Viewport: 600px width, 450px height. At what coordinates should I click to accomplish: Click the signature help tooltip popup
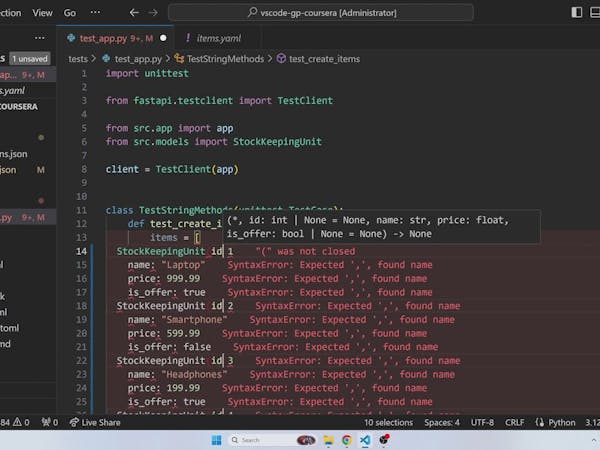pos(382,227)
